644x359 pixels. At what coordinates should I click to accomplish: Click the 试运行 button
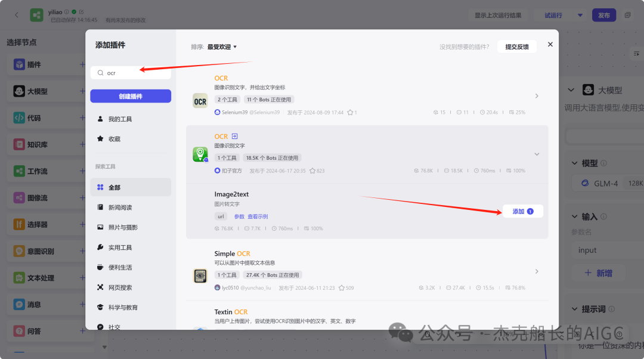pyautogui.click(x=553, y=15)
